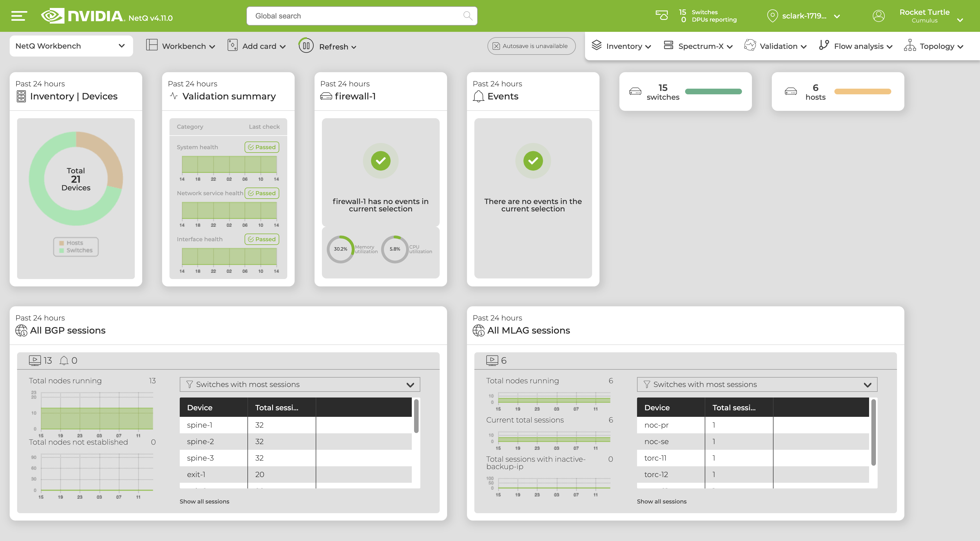
Task: Click the Autosave is unavailable indicator
Action: click(x=532, y=46)
